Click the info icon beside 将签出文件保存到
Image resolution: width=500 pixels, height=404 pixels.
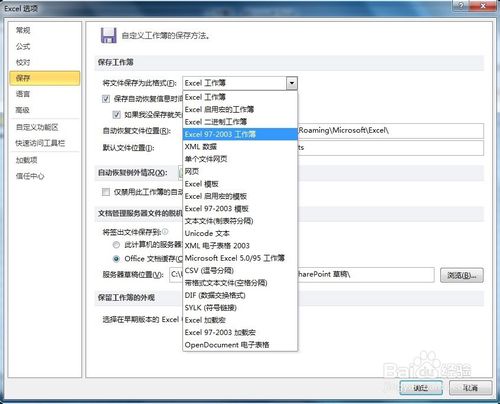tap(165, 231)
